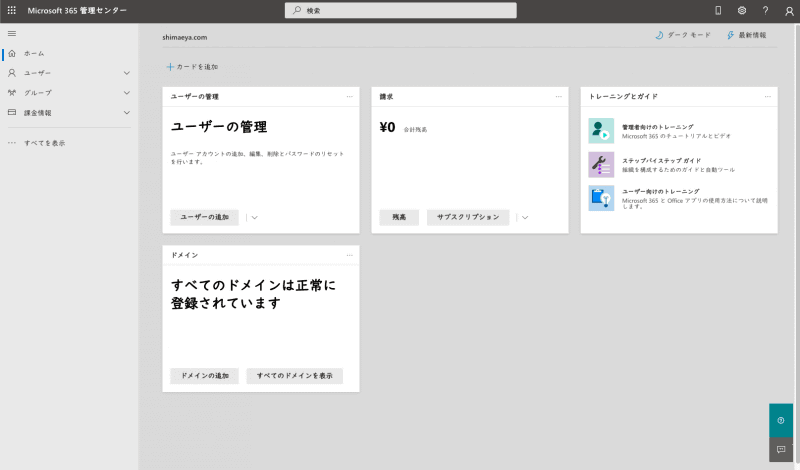Screen dimensions: 800x470
Task: Click the ホーム home icon in sidebar
Action: click(x=12, y=53)
